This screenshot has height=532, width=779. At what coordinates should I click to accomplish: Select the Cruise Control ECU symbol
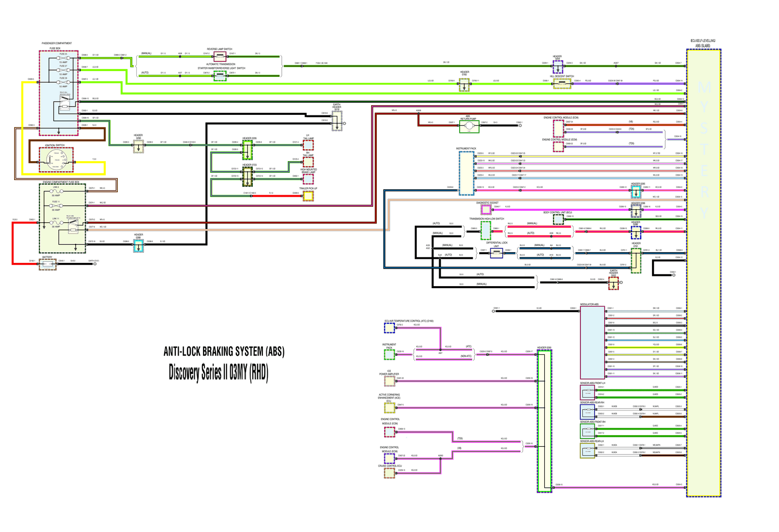389,473
